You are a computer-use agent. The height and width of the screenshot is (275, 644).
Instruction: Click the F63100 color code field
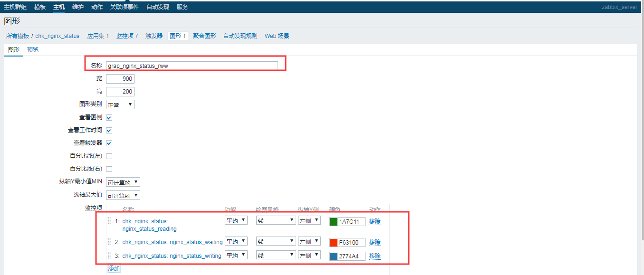pyautogui.click(x=351, y=242)
